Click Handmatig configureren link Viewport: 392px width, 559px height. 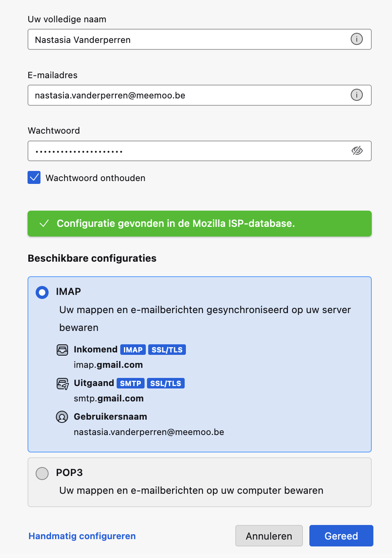[82, 536]
